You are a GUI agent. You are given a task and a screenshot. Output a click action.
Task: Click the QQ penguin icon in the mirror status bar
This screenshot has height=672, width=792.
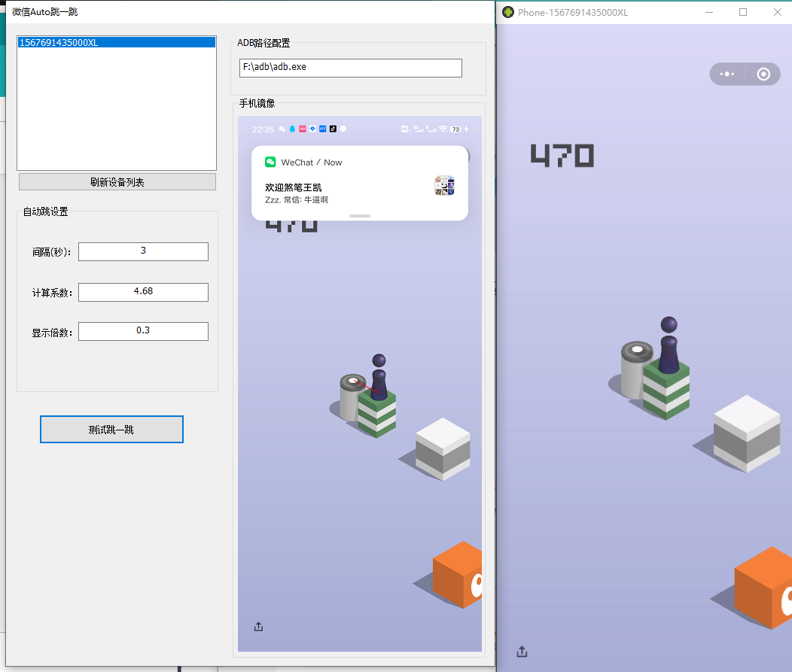(x=292, y=129)
